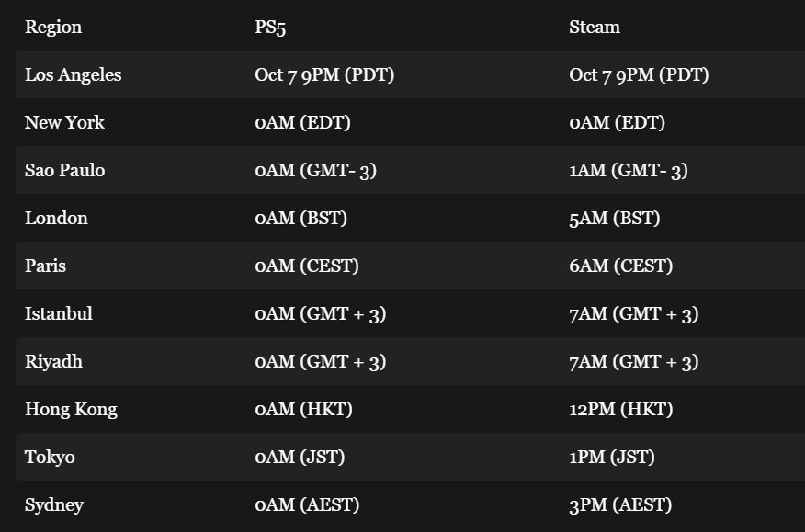Select the Istanbul region cell
Image resolution: width=805 pixels, height=532 pixels.
click(x=59, y=313)
